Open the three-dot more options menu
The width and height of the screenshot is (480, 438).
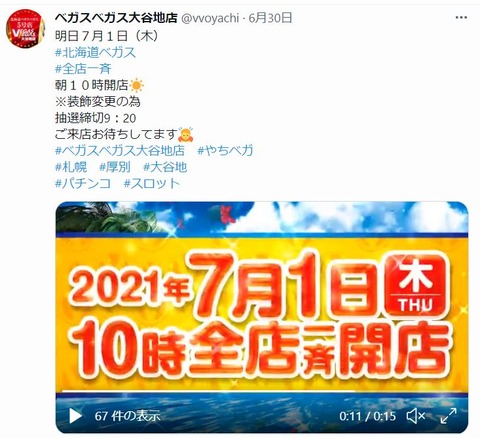461,17
